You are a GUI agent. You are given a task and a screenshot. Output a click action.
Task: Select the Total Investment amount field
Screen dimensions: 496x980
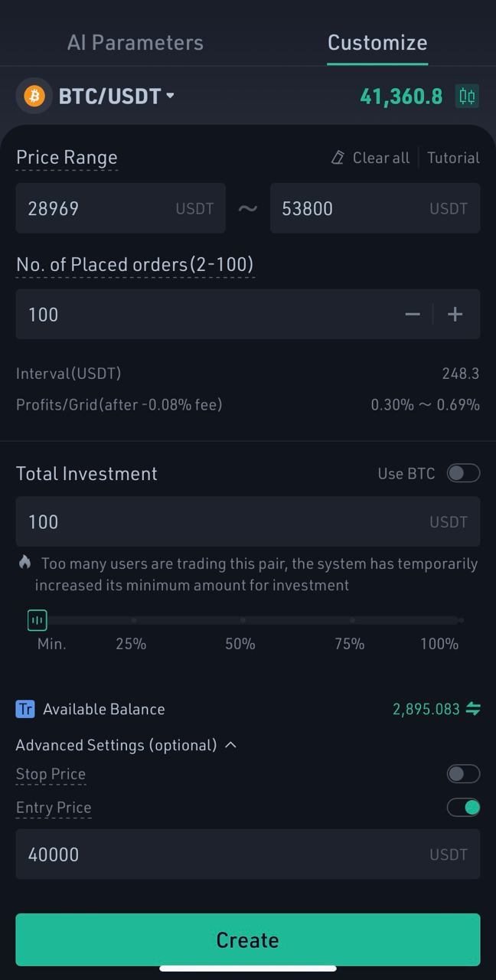248,521
